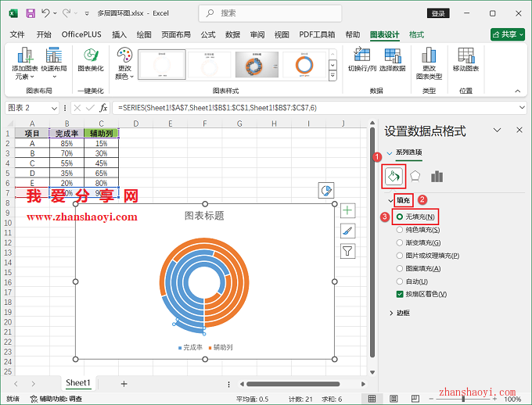Select the No fill (无填充) radio button

401,216
